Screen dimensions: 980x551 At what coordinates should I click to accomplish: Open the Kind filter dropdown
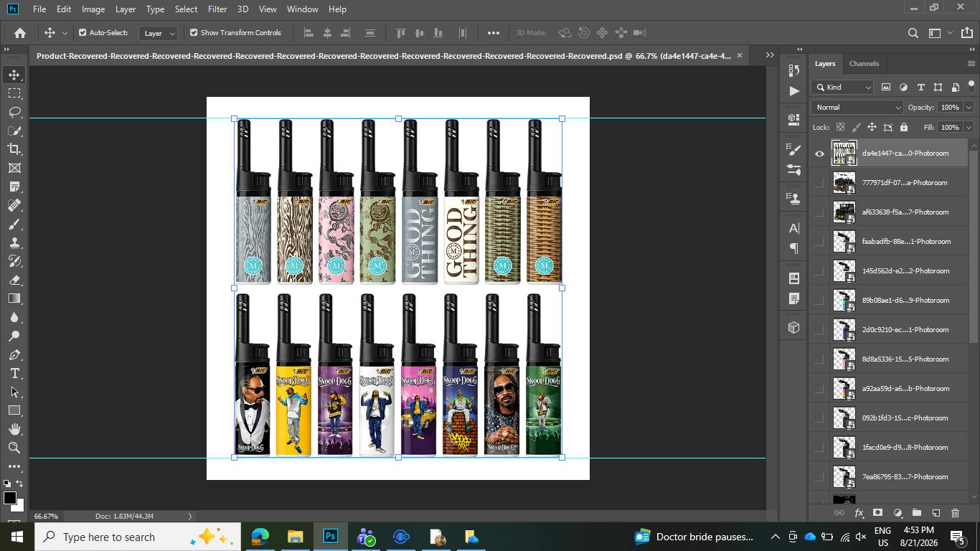(x=842, y=87)
